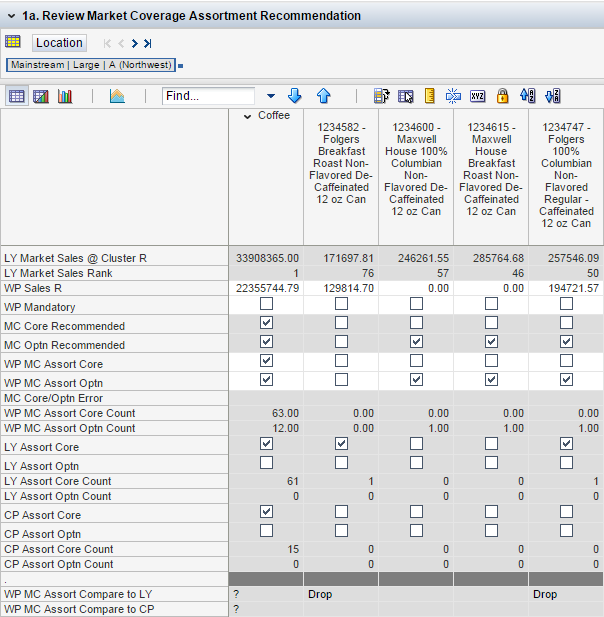
Task: Toggle WP MC Assort Optn for 1234747
Action: 566,380
